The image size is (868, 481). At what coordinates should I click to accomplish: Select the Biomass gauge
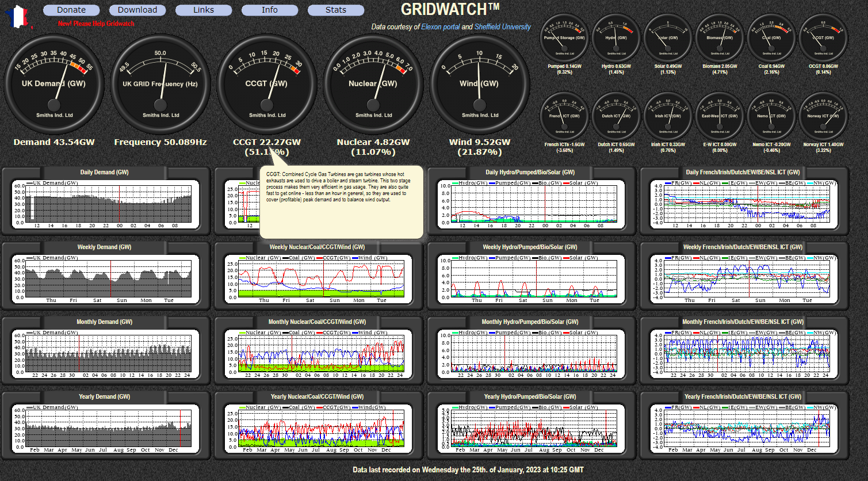(x=720, y=37)
